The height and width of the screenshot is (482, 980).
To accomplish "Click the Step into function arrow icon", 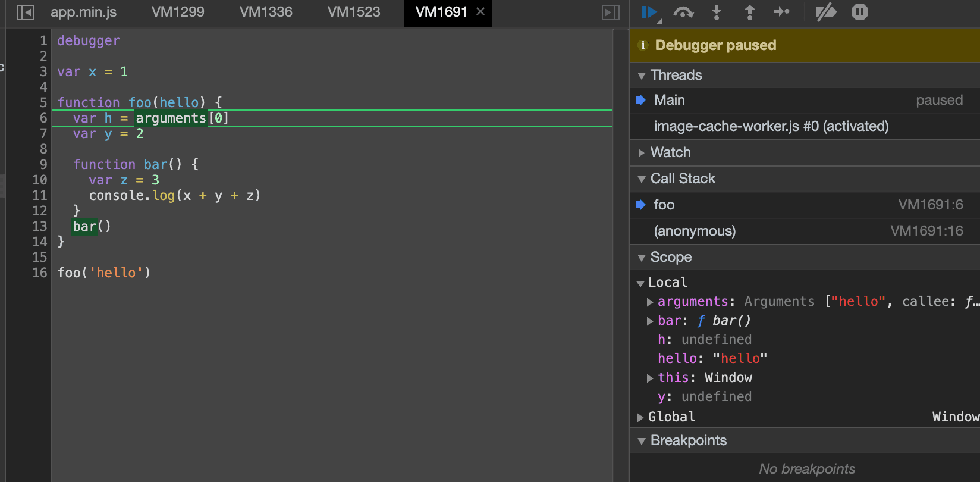I will 717,12.
